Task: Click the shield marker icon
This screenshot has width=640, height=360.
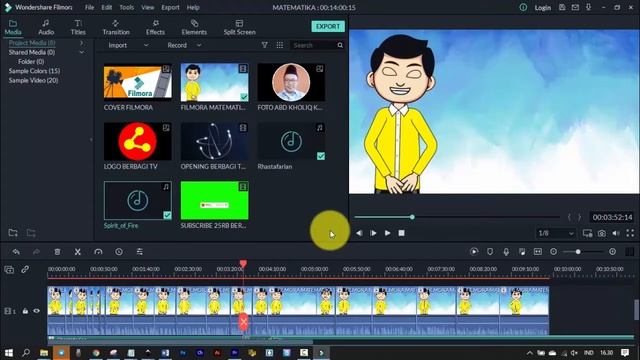Action: coord(490,252)
